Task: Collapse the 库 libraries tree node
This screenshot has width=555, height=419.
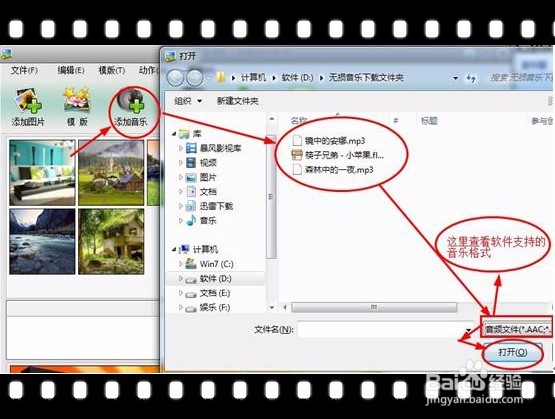Action: click(174, 134)
